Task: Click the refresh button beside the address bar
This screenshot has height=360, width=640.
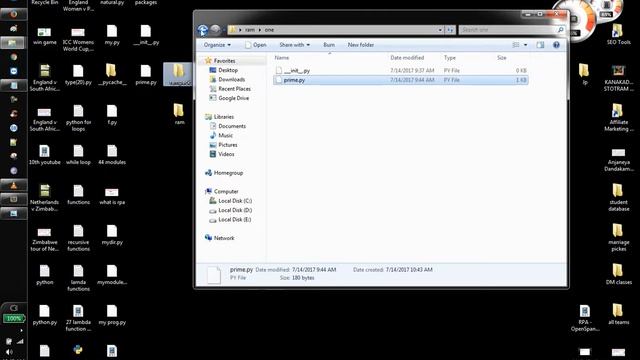Action: pos(450,30)
